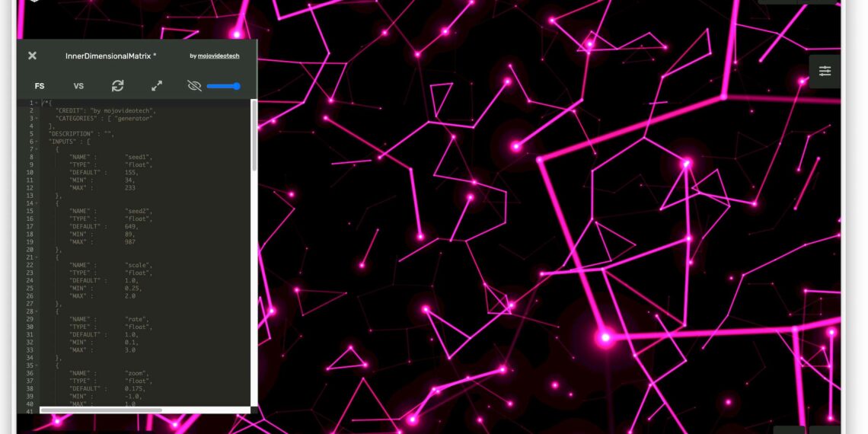The image size is (868, 434).
Task: Click MAX value 2.0 on line 26
Action: coord(130,296)
